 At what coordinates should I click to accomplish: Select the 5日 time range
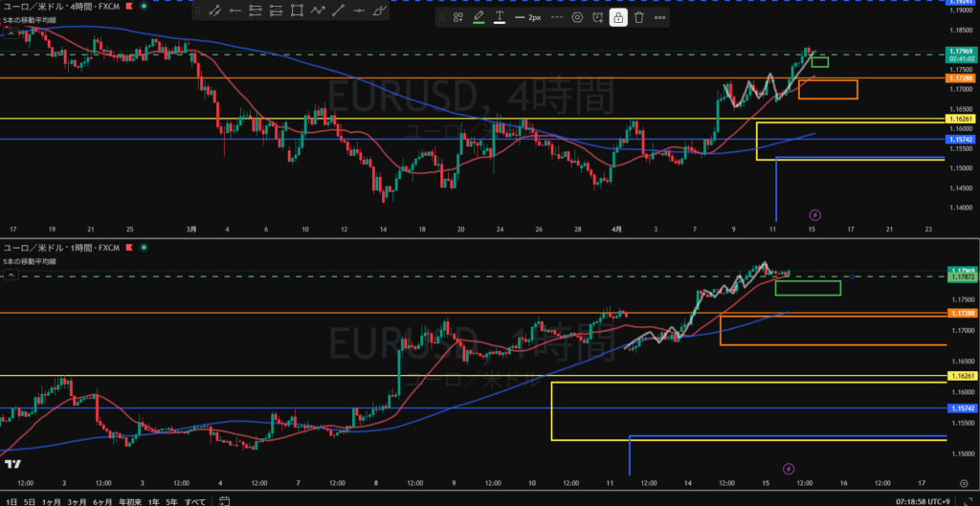click(28, 500)
